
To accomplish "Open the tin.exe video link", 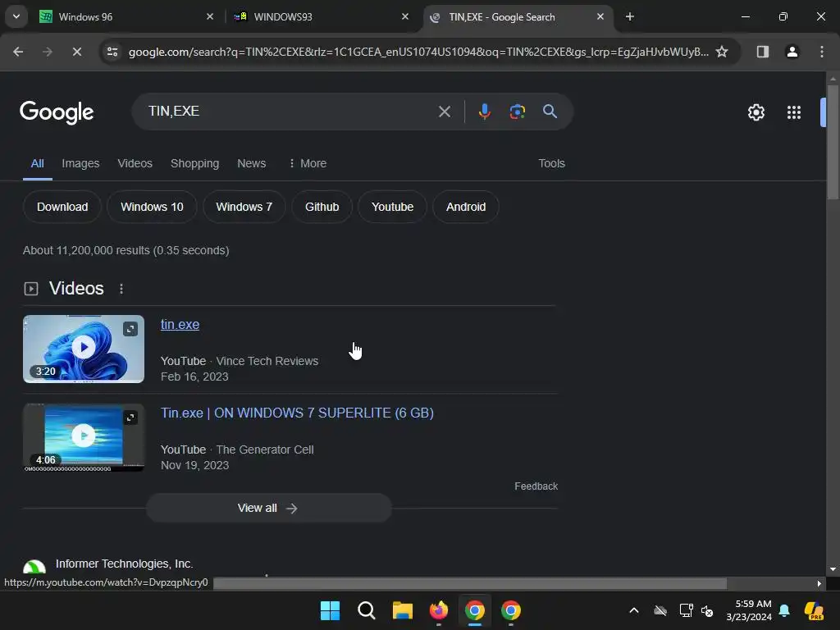I will point(180,325).
